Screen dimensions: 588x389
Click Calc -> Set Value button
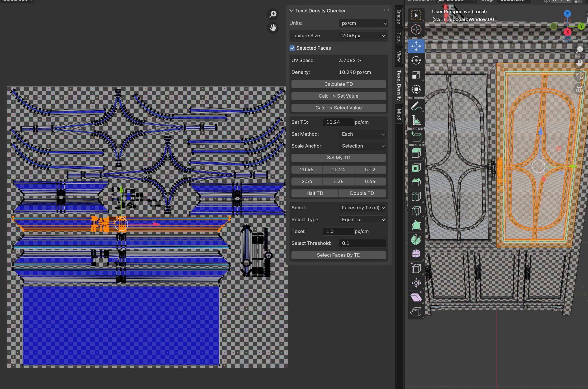tap(339, 96)
